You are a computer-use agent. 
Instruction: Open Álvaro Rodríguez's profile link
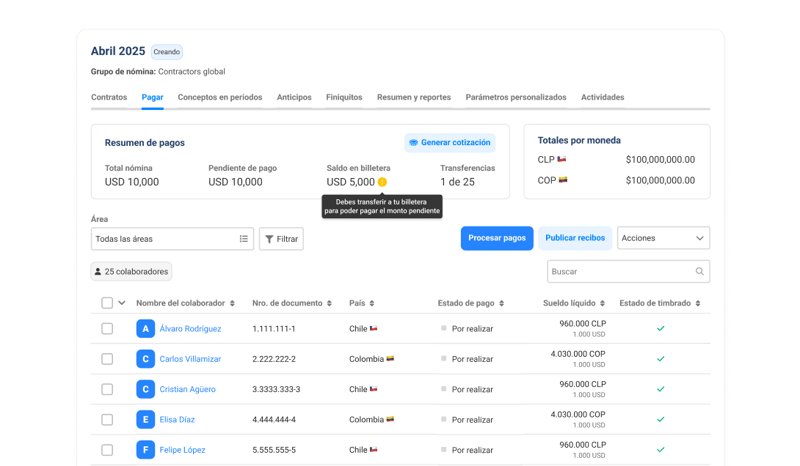click(x=190, y=329)
